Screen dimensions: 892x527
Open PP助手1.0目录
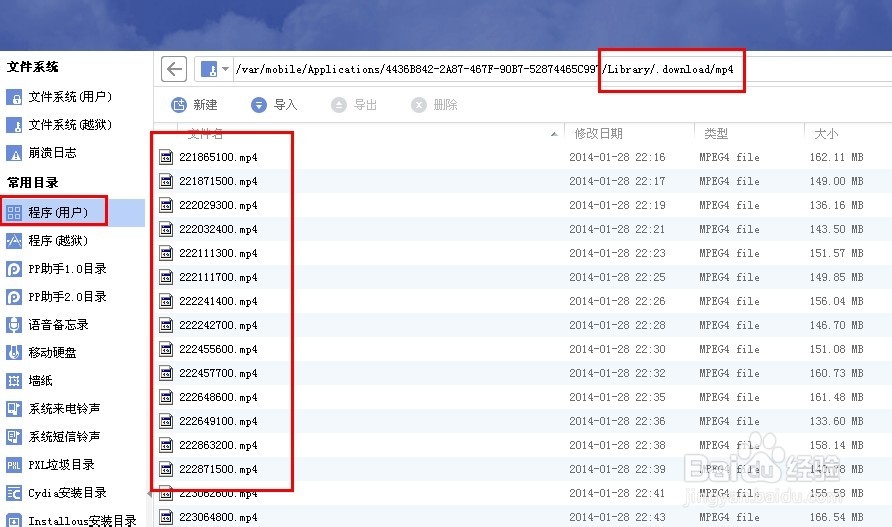coord(56,269)
